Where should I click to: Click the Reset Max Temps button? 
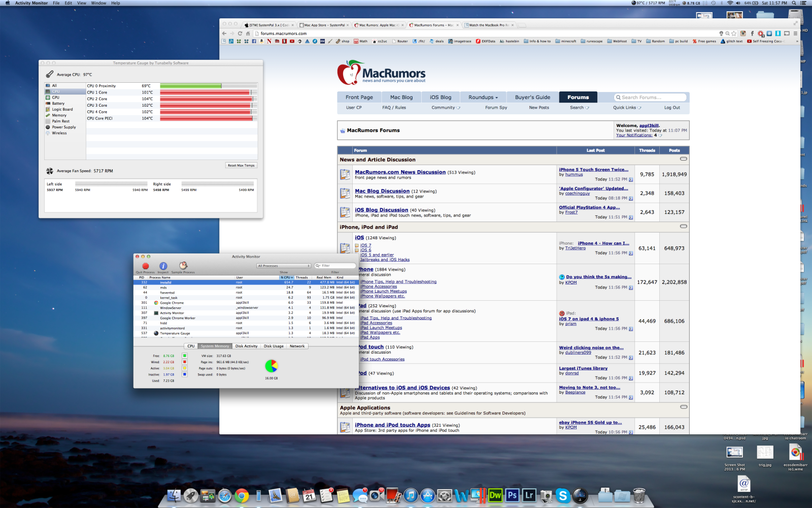[x=241, y=165]
